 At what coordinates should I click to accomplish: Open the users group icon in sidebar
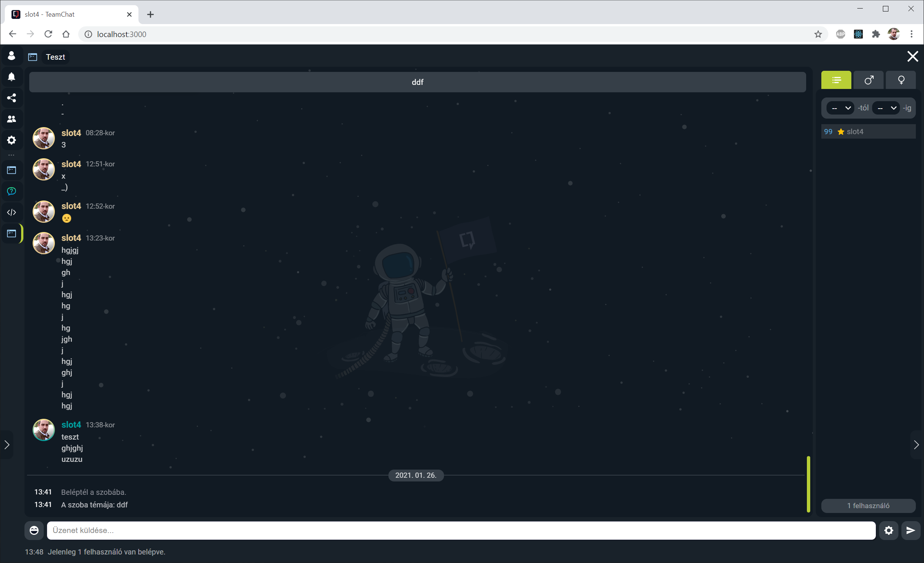pyautogui.click(x=11, y=119)
